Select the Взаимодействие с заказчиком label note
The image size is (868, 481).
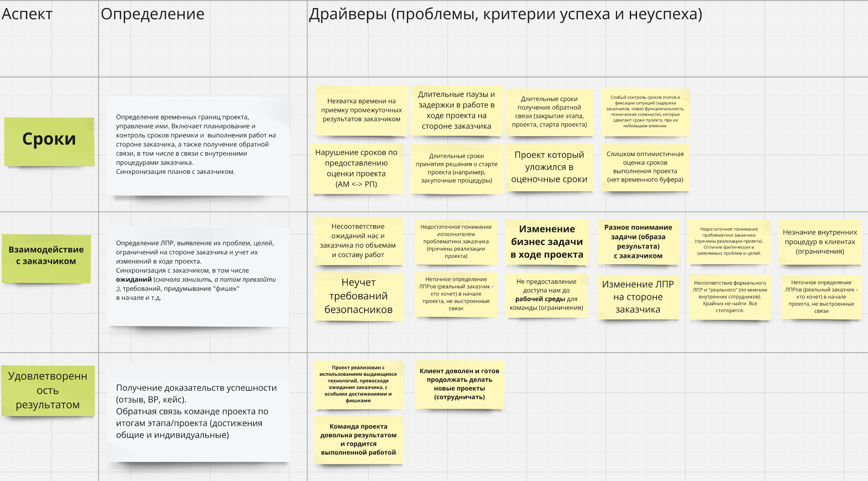47,255
